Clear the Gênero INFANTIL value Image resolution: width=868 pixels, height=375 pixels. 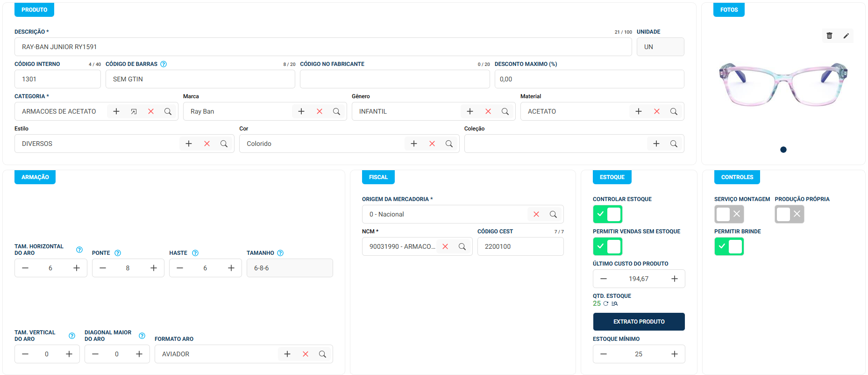[x=488, y=111]
